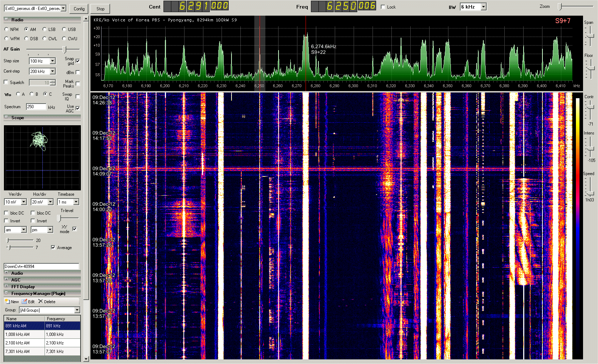
Task: Open the Group filter dropdown
Action: [77, 310]
